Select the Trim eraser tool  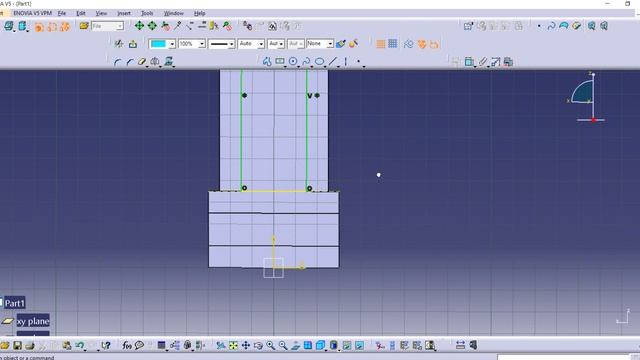coord(142,62)
